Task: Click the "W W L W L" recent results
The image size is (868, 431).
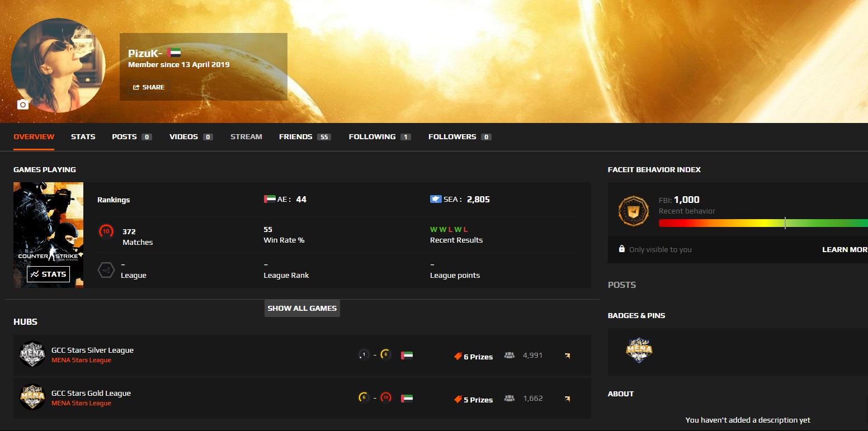Action: [449, 230]
